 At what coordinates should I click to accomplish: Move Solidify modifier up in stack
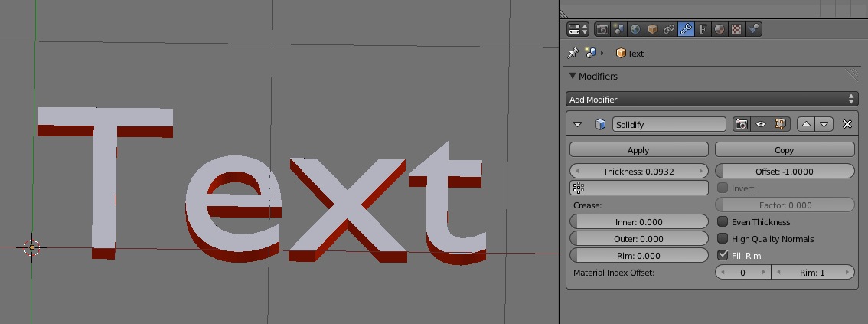[x=806, y=125]
